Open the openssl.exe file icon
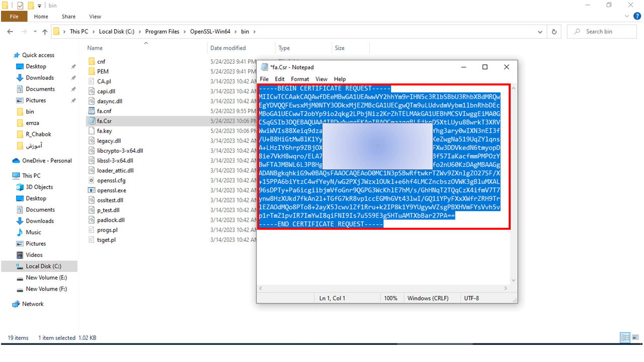Image resolution: width=644 pixels, height=362 pixels. pyautogui.click(x=92, y=191)
